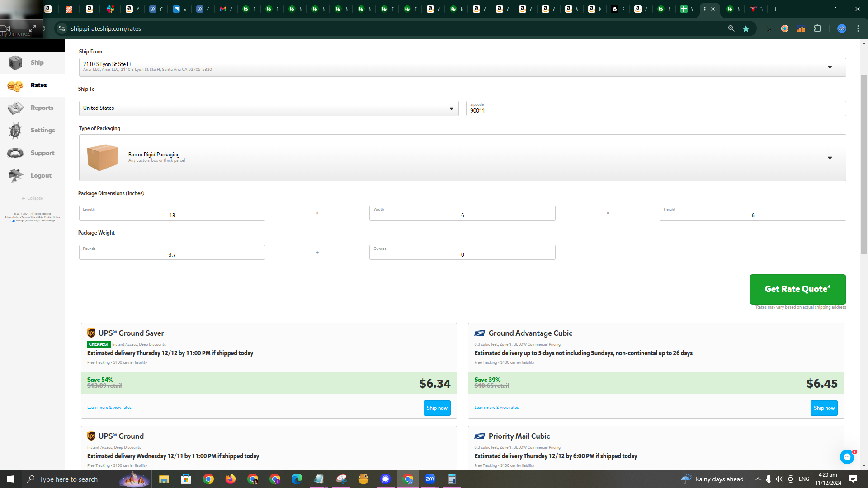Bookmark this page with the star icon
The height and width of the screenshot is (488, 868).
pyautogui.click(x=746, y=29)
